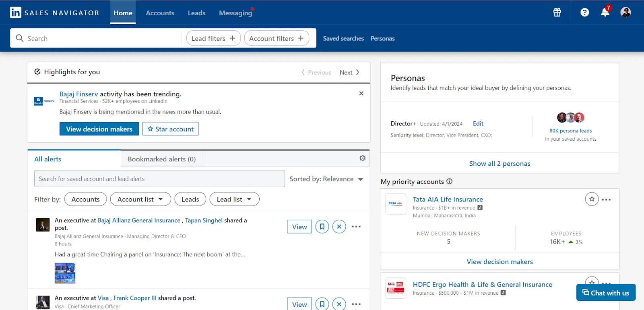View the Frank Cooper III post alert
This screenshot has width=644, height=310.
pyautogui.click(x=299, y=304)
